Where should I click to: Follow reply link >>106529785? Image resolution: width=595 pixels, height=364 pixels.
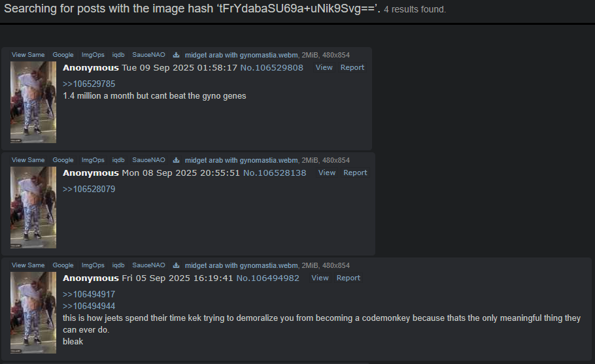(89, 84)
